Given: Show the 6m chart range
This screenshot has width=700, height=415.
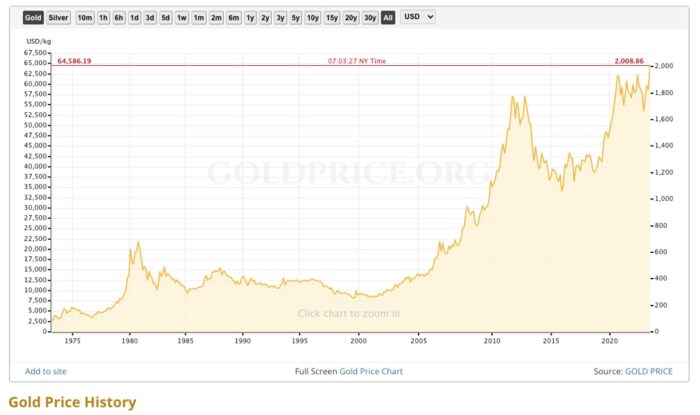Looking at the screenshot, I should (x=233, y=18).
